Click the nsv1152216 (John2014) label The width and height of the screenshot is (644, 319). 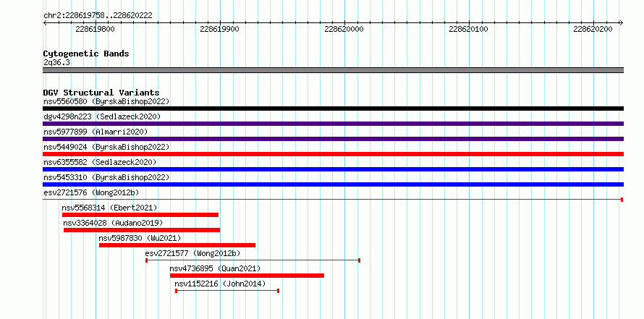point(220,284)
